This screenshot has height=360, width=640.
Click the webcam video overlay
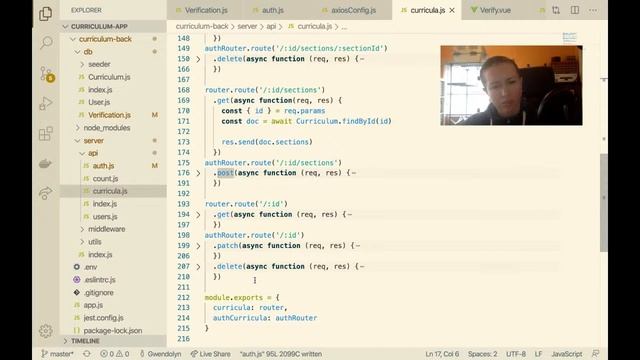[511, 85]
